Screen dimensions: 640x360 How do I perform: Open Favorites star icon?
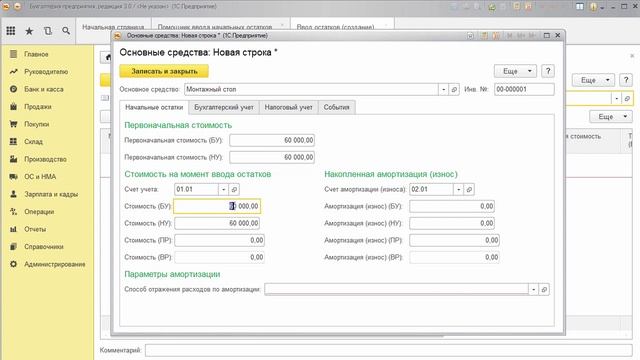click(x=29, y=31)
